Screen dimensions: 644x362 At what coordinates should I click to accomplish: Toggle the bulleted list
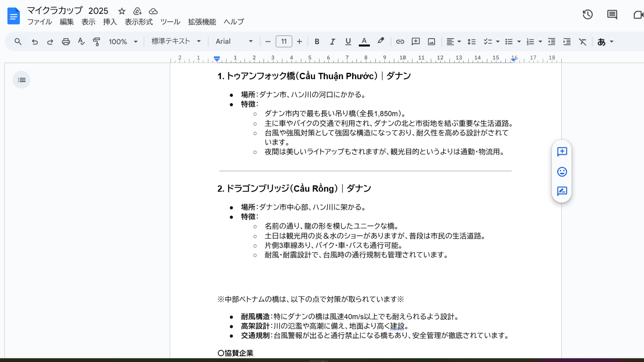coord(509,41)
